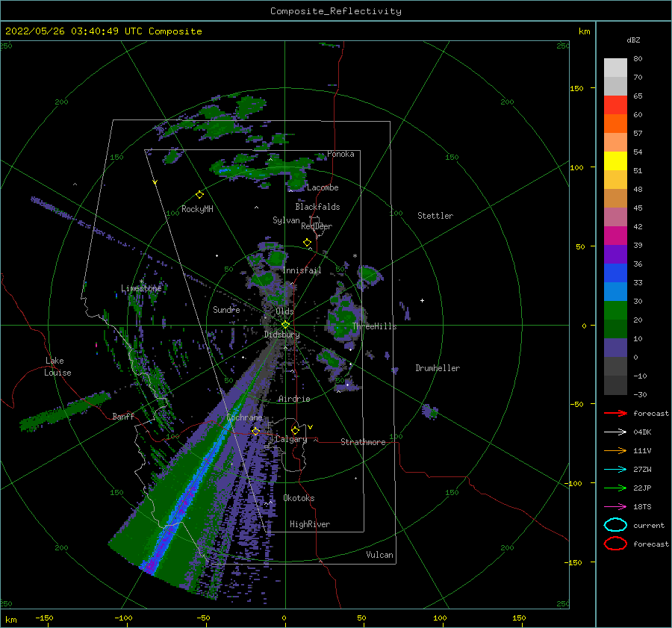Click the yellow radar-site diamond at map center

pos(285,325)
